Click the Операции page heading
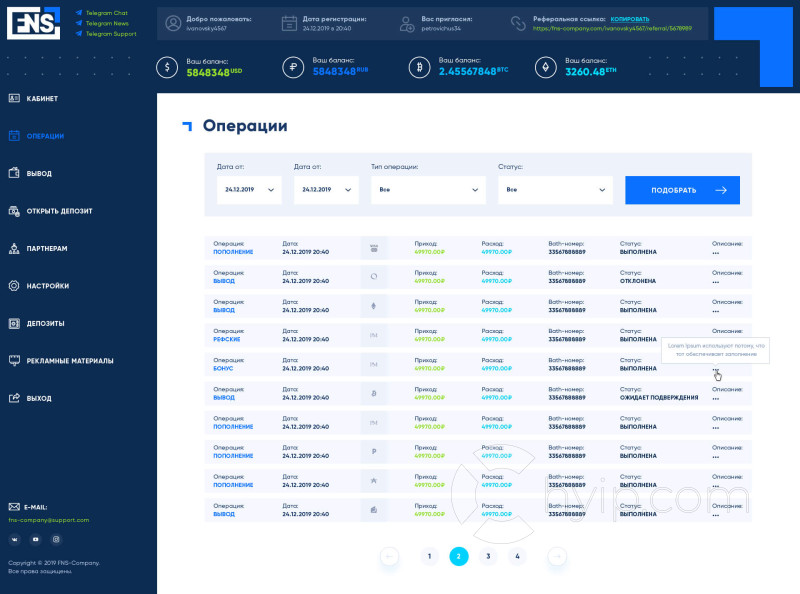This screenshot has height=594, width=800. click(x=245, y=126)
